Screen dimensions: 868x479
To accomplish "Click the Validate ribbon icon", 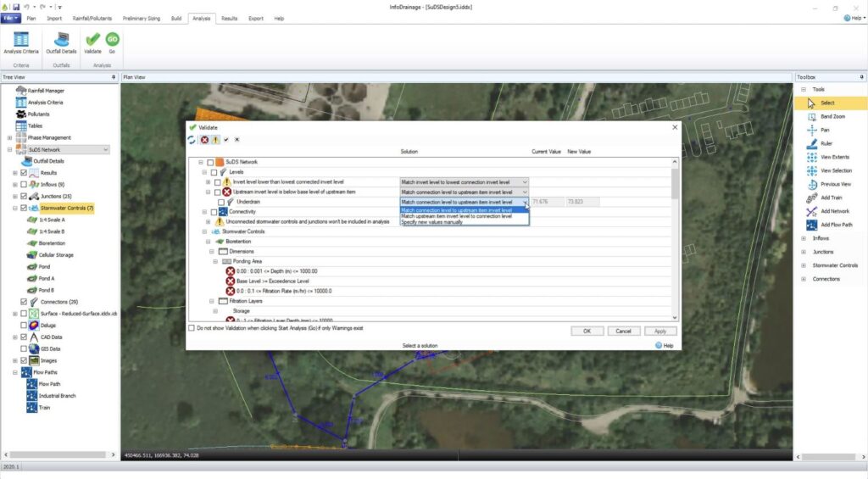I will click(92, 42).
